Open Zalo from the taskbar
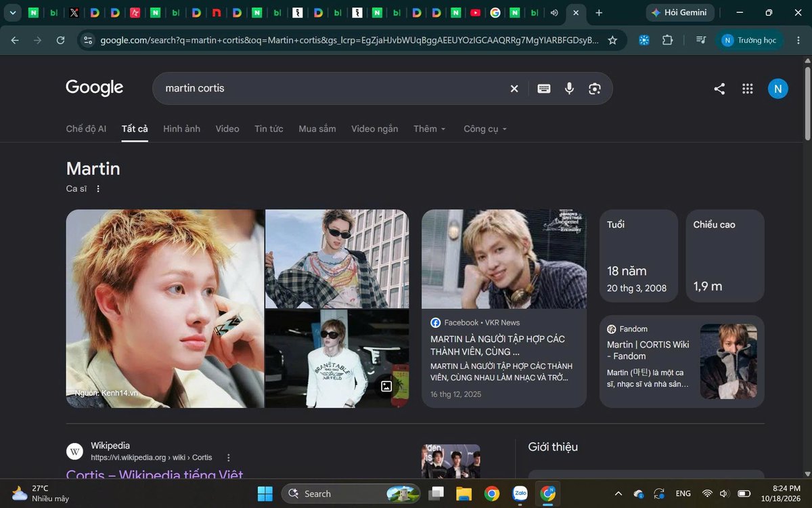The width and height of the screenshot is (812, 508). [520, 493]
